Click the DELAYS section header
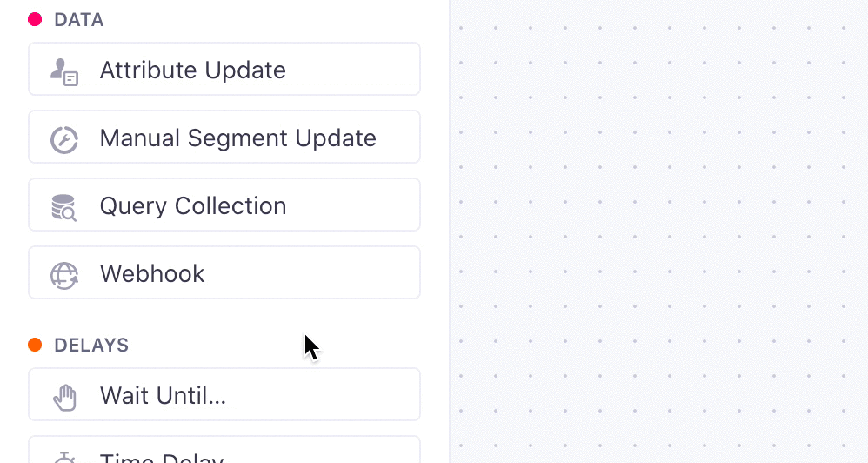Screen dimensions: 868x463 91,346
